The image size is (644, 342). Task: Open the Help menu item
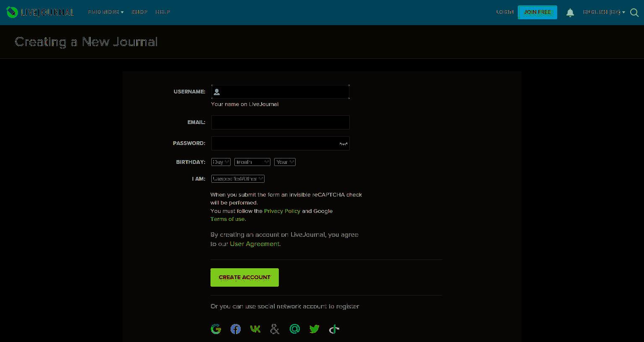[x=163, y=12]
